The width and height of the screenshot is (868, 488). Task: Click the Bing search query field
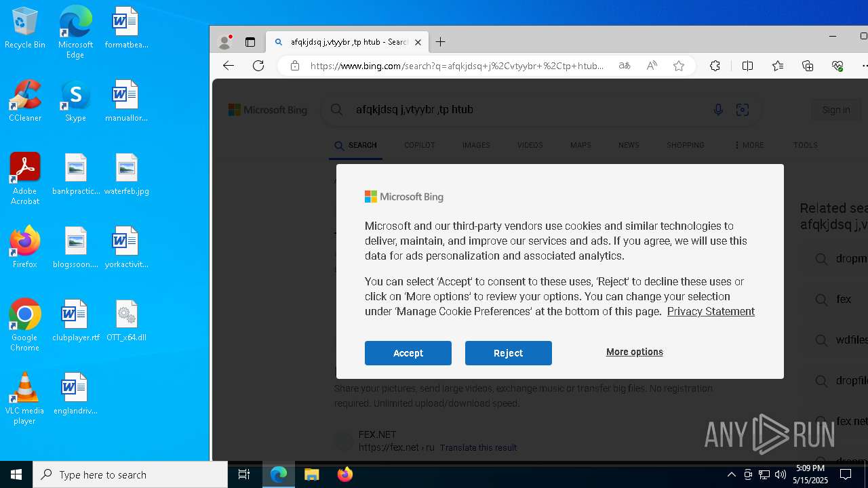click(x=529, y=110)
